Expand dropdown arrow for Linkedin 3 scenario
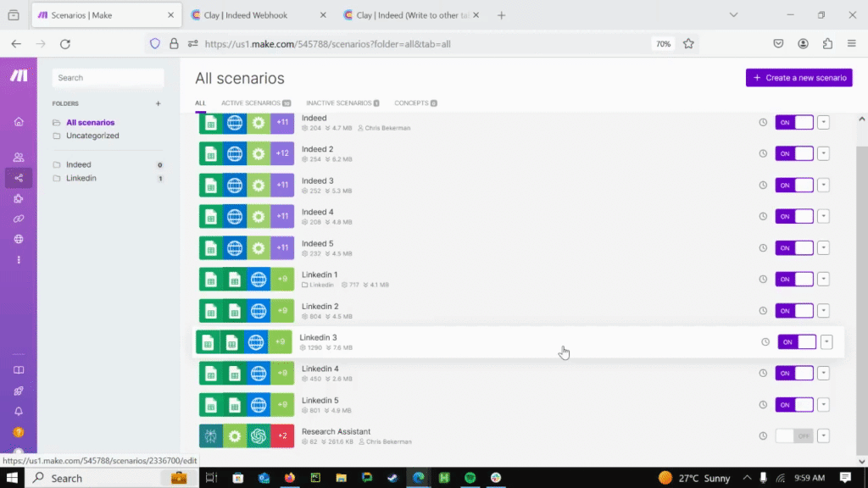868x488 pixels. pos(826,342)
